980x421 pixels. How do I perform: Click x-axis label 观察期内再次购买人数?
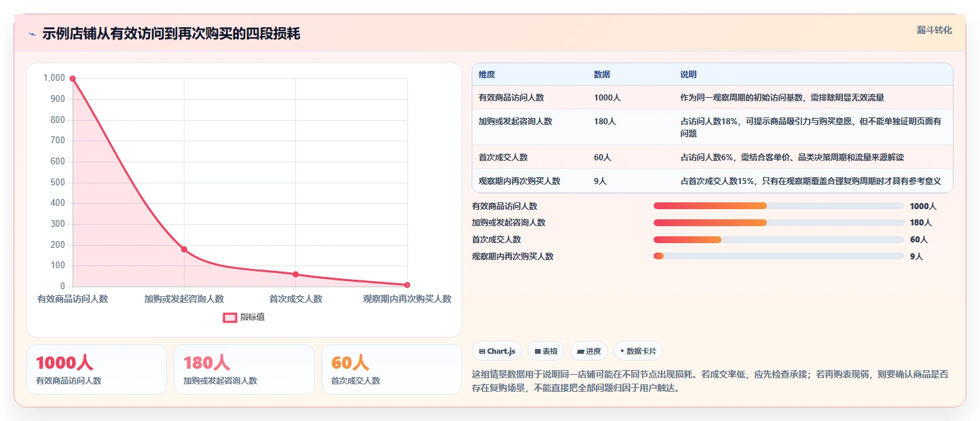pos(407,299)
